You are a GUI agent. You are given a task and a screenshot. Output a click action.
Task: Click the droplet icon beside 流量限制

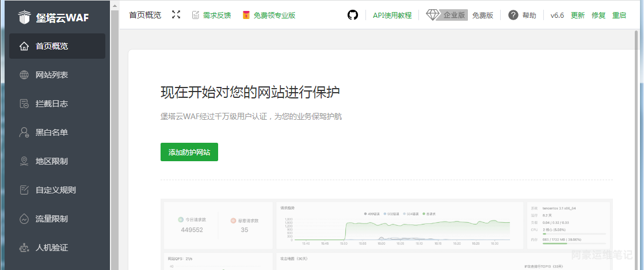24,219
